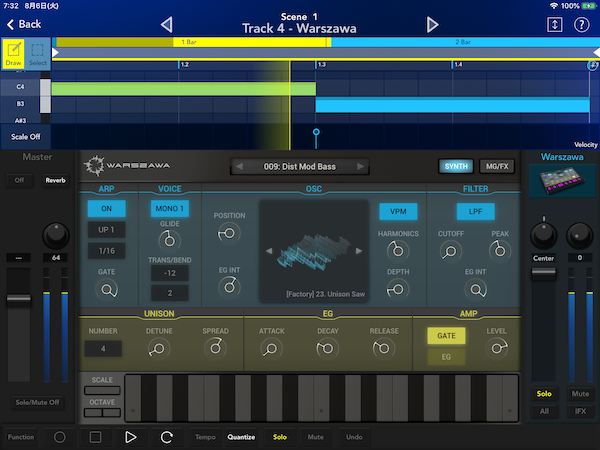Tap the Warszawa gadget thumbnail
Image resolution: width=600 pixels, height=450 pixels.
tap(562, 180)
